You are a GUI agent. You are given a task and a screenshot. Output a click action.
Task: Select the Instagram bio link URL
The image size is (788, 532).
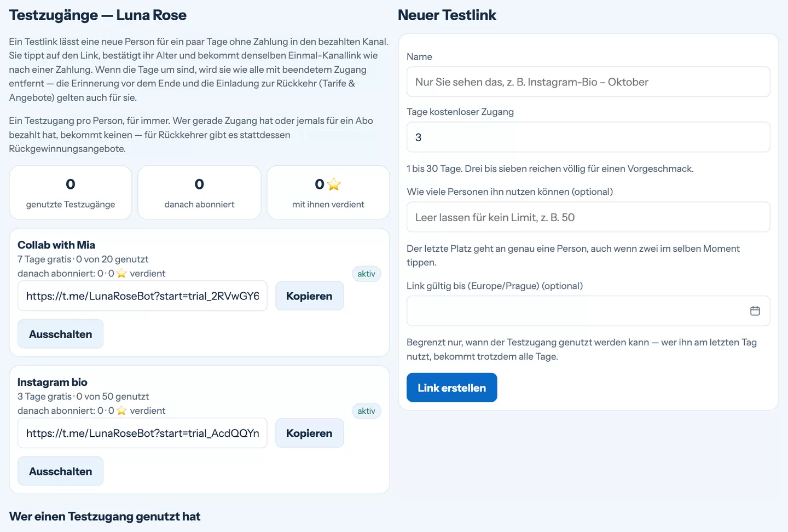pos(142,433)
